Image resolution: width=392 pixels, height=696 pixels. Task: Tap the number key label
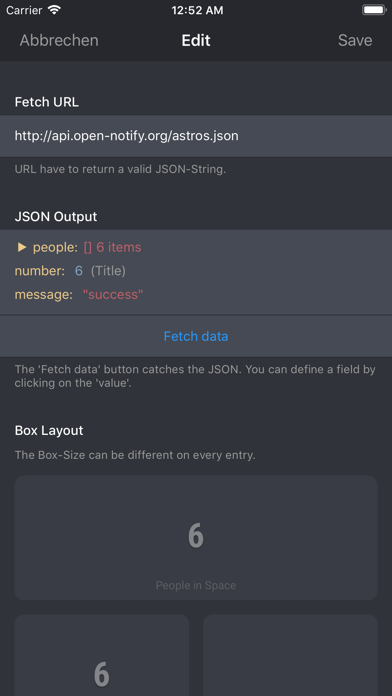point(40,271)
